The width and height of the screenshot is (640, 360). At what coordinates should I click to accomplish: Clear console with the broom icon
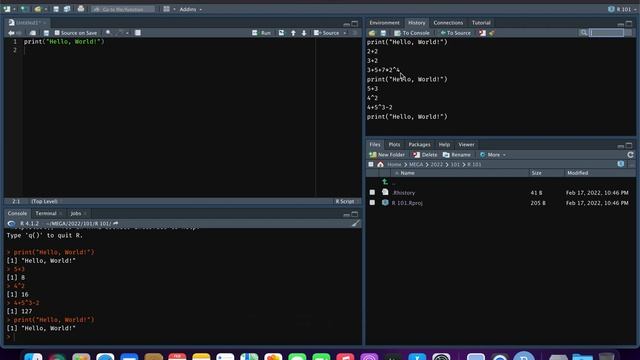pyautogui.click(x=356, y=223)
